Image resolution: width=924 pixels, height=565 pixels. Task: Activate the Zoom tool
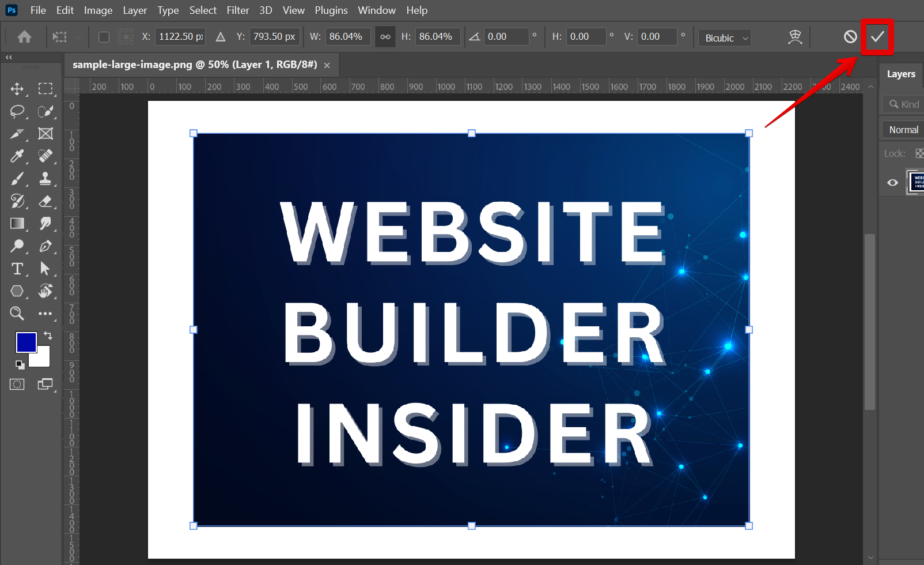point(17,314)
